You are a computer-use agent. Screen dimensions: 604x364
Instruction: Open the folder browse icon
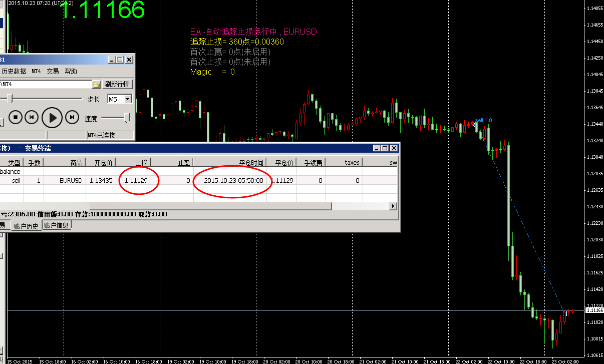(x=96, y=84)
